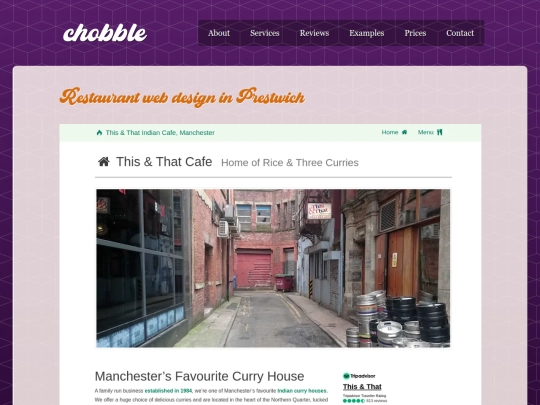The height and width of the screenshot is (405, 540).
Task: Open the Services menu item
Action: (x=264, y=33)
